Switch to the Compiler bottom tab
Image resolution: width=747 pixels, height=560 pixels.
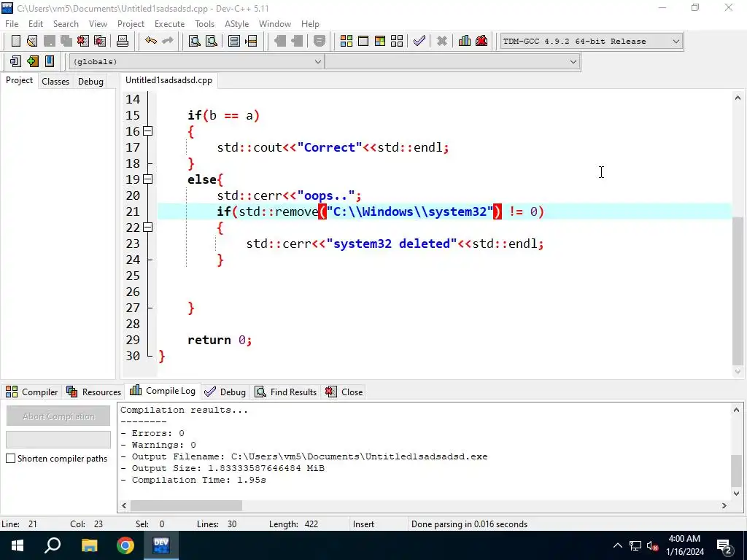tap(32, 392)
